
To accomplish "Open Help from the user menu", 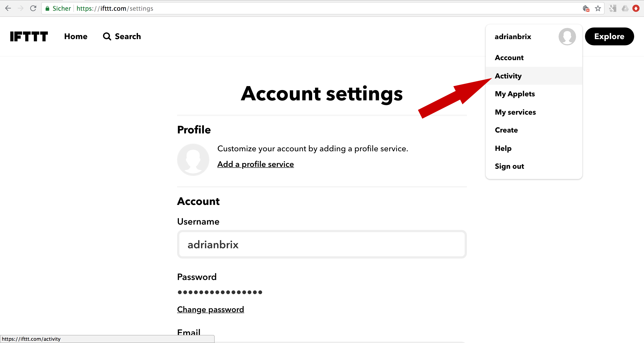I will click(x=503, y=148).
